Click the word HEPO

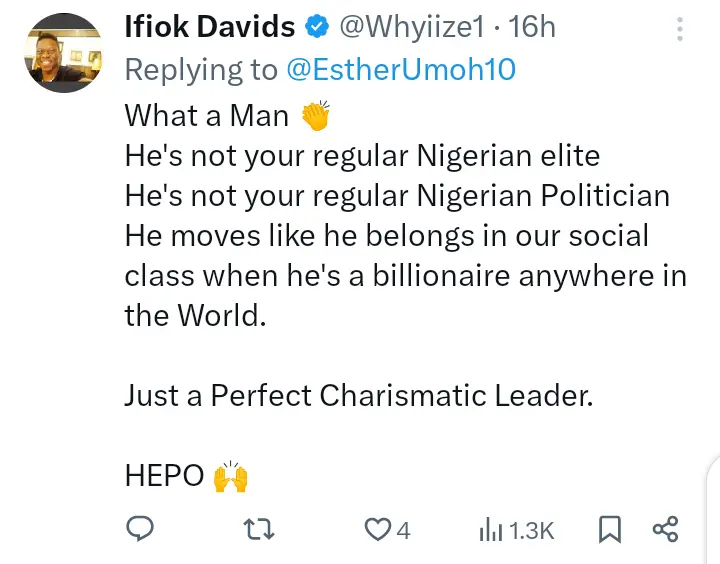[164, 477]
